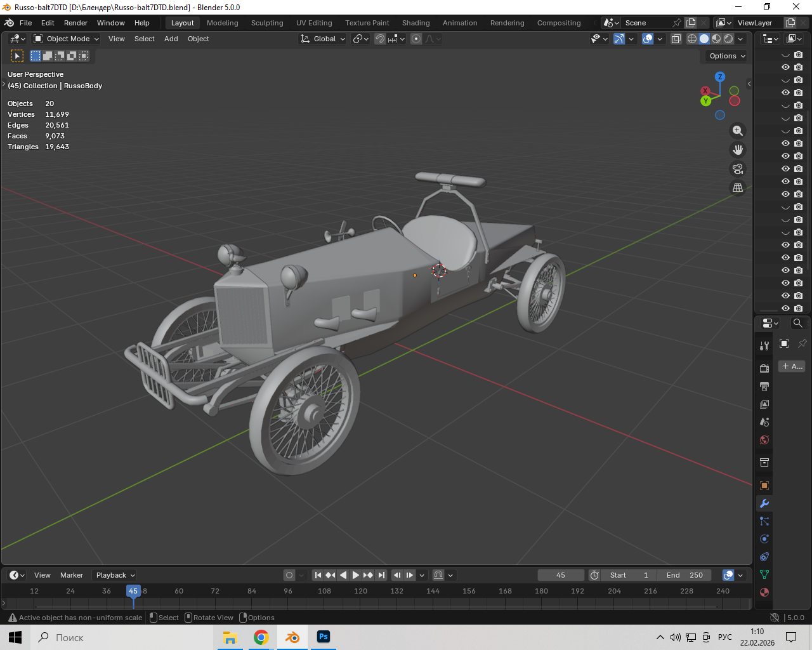
Task: Switch to the Shading workspace tab
Action: [x=416, y=23]
